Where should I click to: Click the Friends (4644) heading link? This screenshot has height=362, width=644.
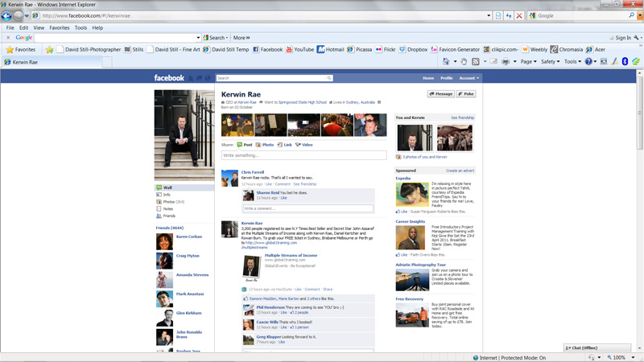pos(169,228)
